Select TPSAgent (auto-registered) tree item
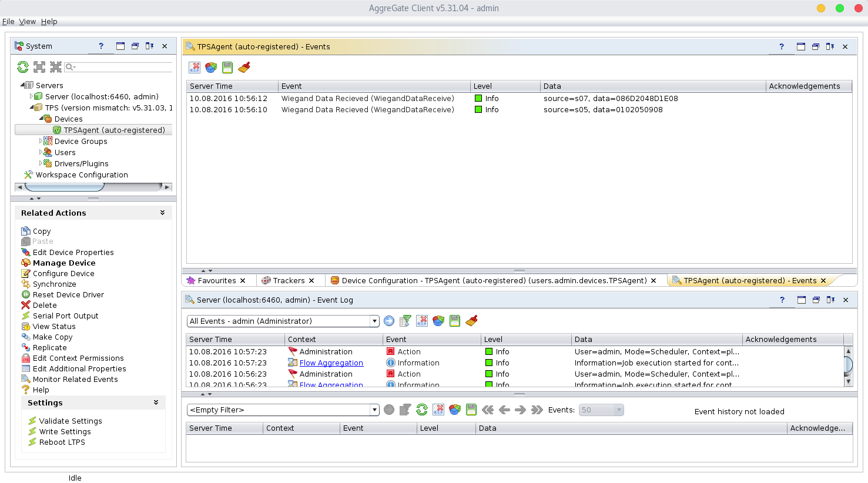 click(x=114, y=130)
